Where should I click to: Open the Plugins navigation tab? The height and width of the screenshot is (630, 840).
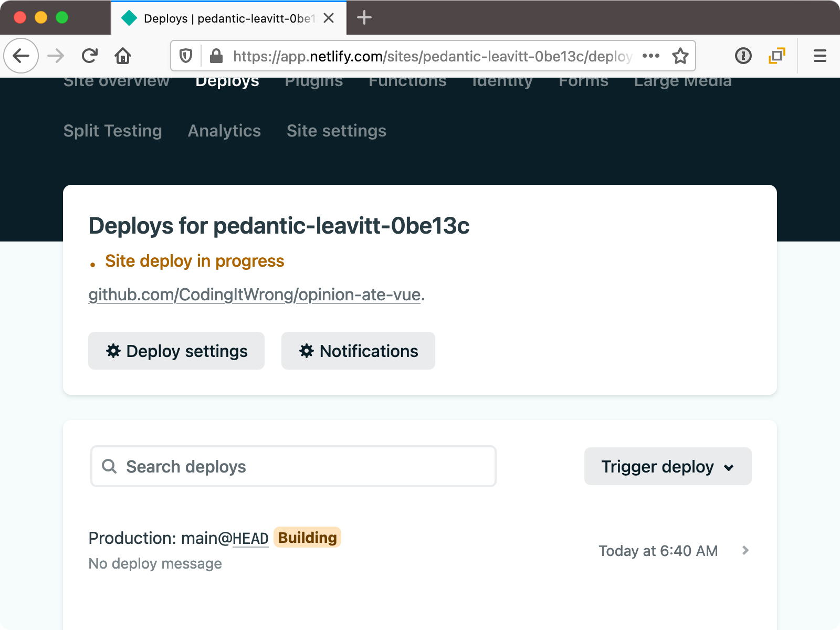(314, 81)
